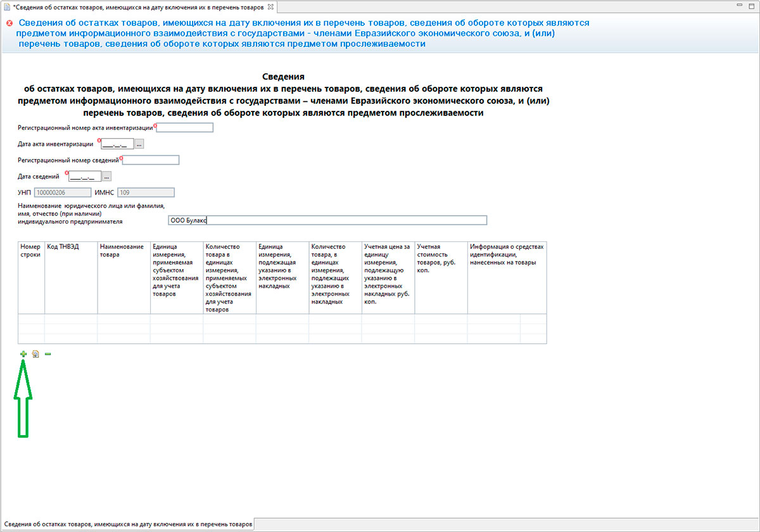
Task: Click the red error icon in the form header
Action: pos(9,23)
